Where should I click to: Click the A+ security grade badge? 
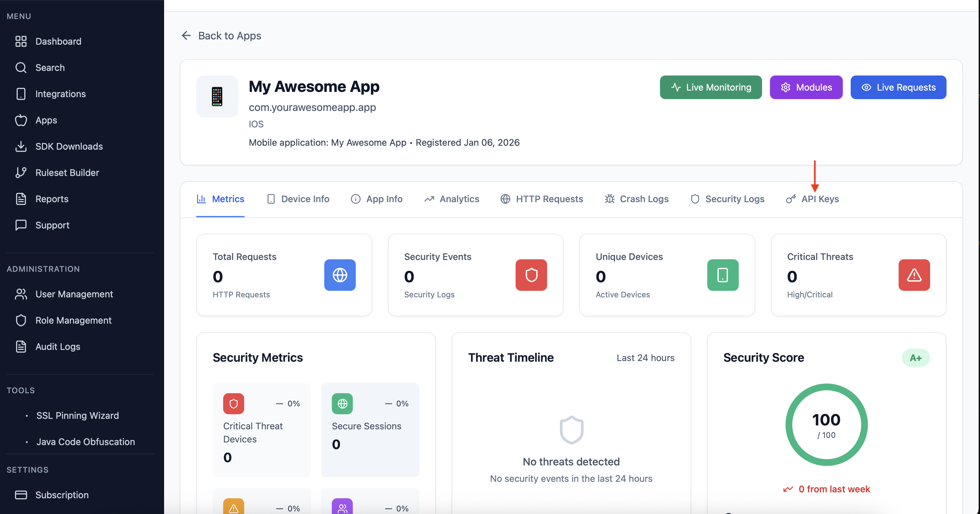pos(916,358)
